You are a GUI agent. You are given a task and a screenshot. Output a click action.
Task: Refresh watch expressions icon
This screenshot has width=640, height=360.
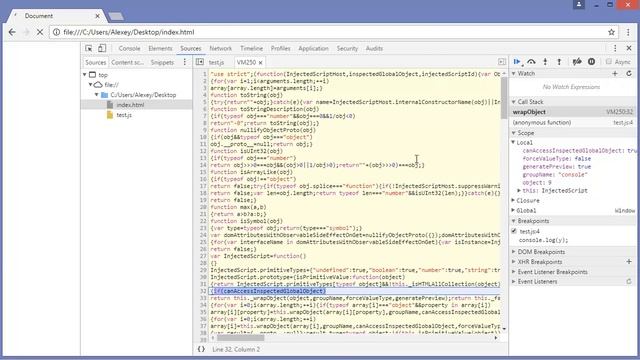[x=629, y=73]
